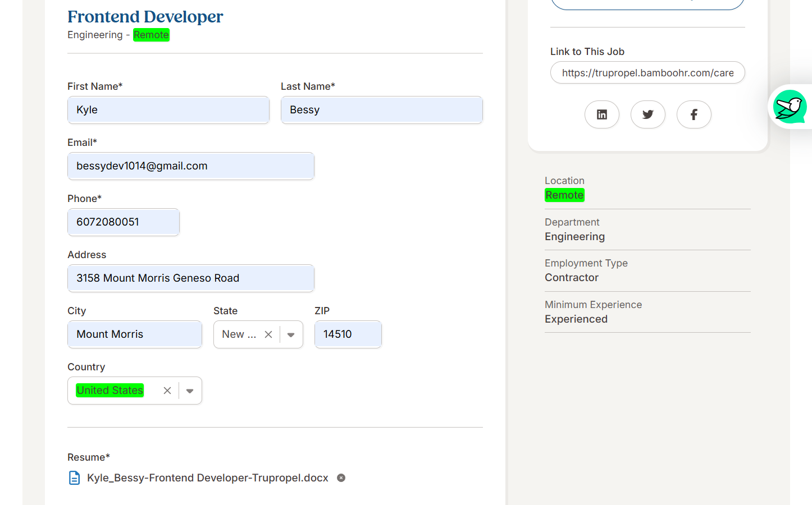Share job on Twitter
The width and height of the screenshot is (812, 505).
click(647, 114)
